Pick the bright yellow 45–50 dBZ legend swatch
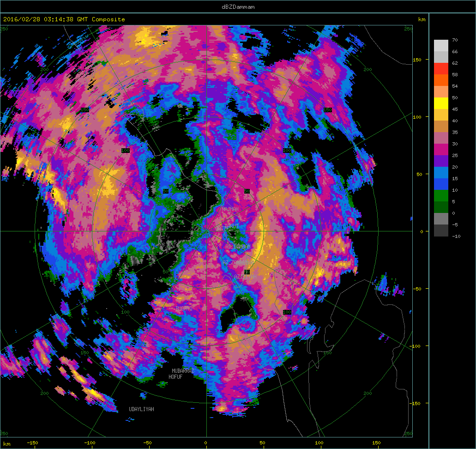 click(x=441, y=103)
